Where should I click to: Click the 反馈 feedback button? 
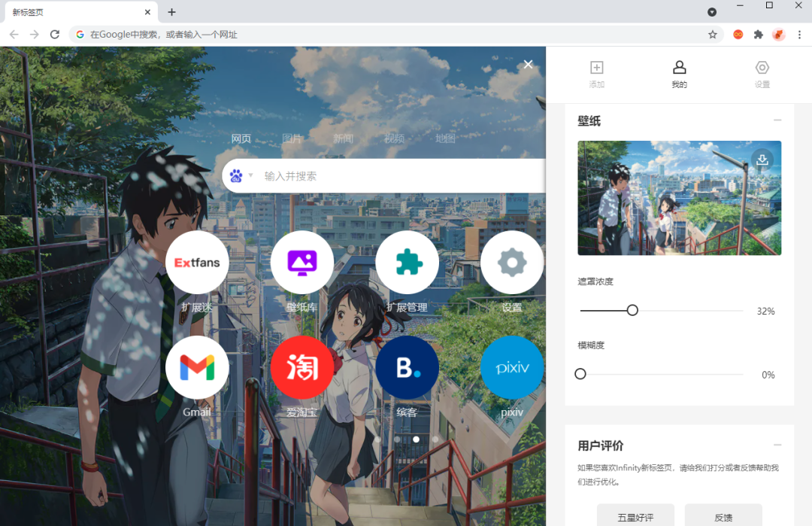[723, 517]
